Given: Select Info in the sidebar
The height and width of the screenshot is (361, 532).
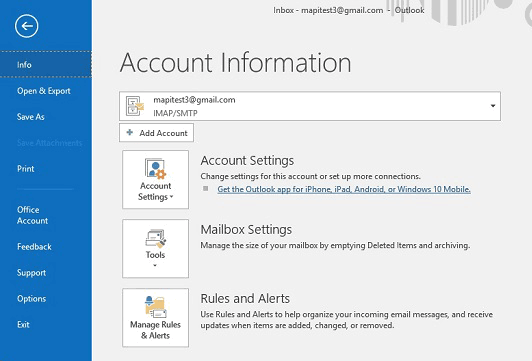Looking at the screenshot, I should tap(46, 64).
